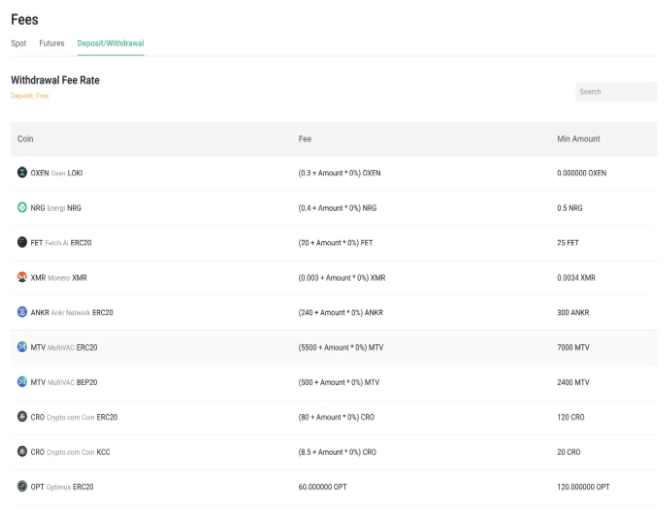The width and height of the screenshot is (666, 516).
Task: Click fee '(240 + Amount * 0%) ANKR'
Action: pyautogui.click(x=341, y=313)
